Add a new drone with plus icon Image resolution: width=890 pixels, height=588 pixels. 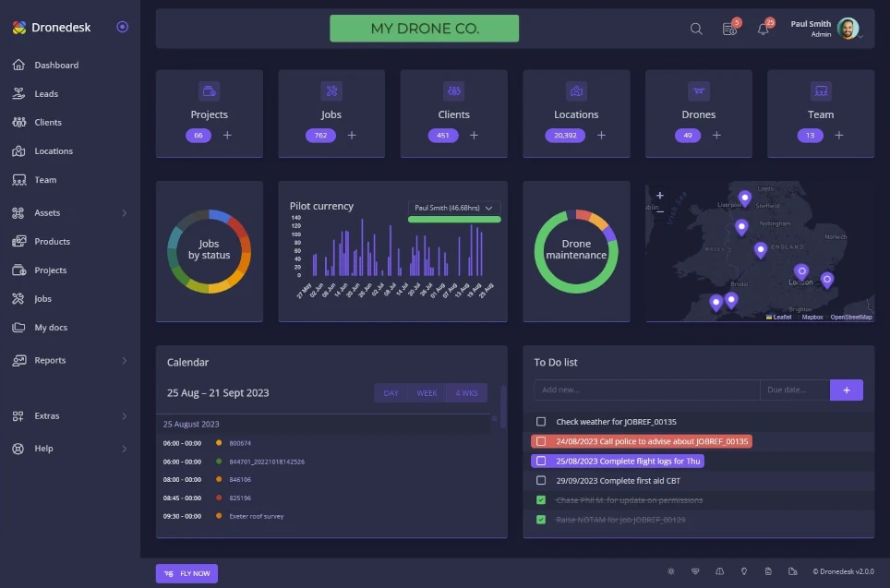pos(716,135)
